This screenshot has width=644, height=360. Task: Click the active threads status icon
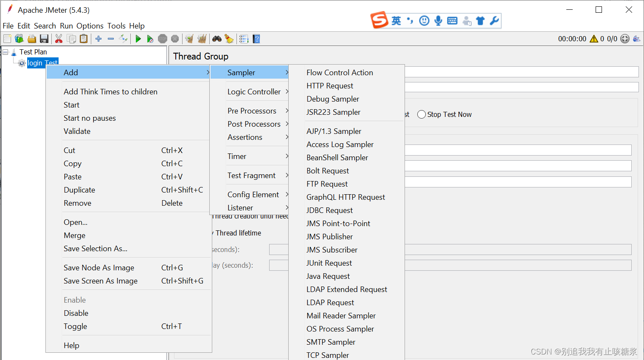(625, 39)
